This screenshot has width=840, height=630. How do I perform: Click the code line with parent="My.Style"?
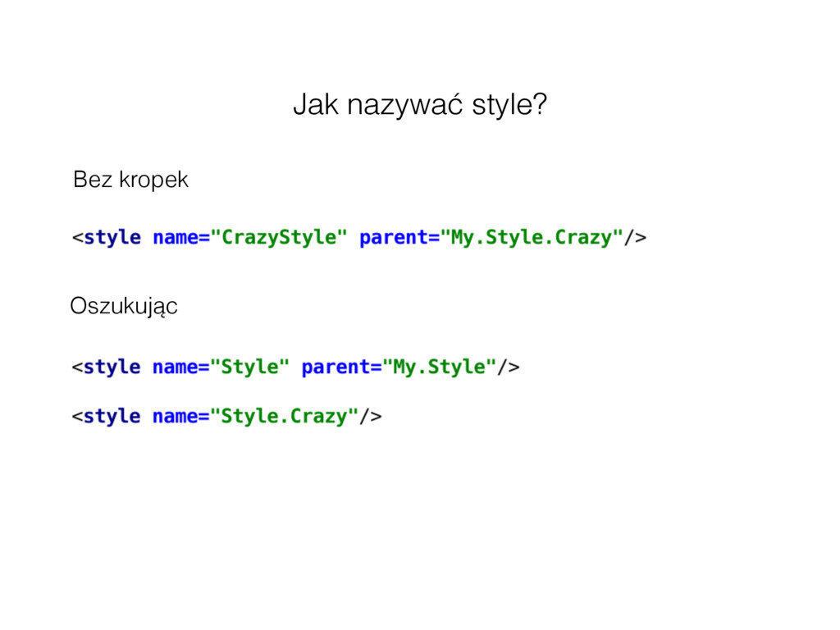pyautogui.click(x=295, y=367)
